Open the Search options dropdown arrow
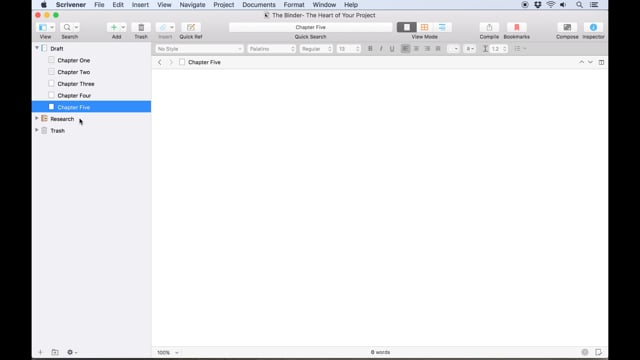The height and width of the screenshot is (360, 640). [x=76, y=27]
